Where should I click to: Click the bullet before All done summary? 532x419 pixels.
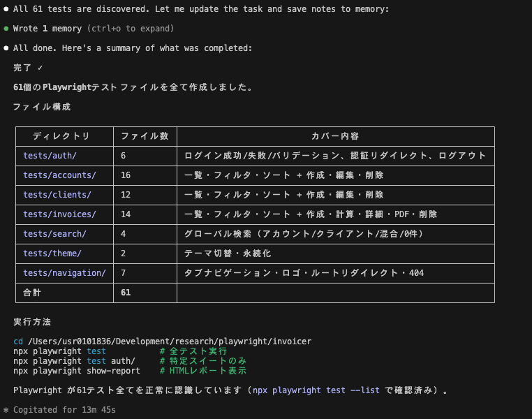point(6,48)
